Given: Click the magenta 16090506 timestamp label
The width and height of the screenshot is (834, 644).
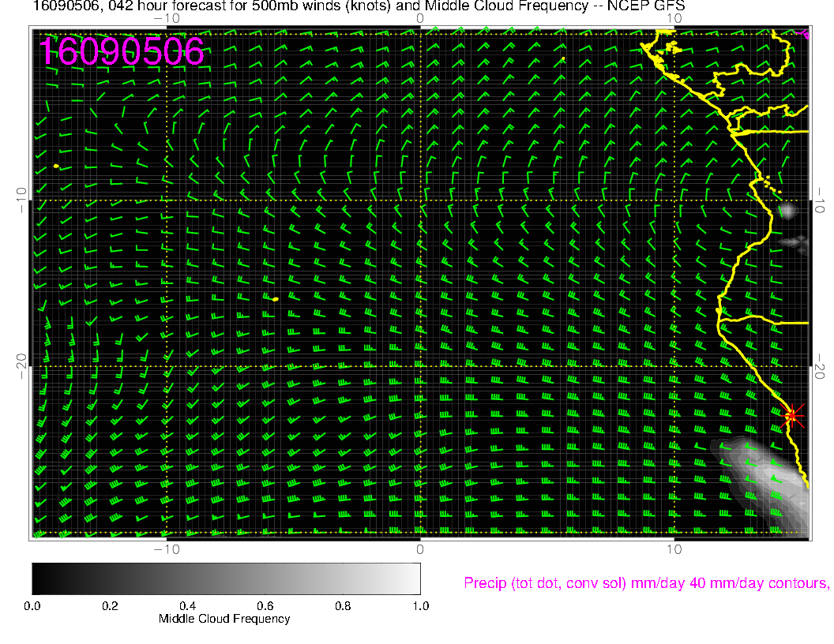Looking at the screenshot, I should click(122, 51).
